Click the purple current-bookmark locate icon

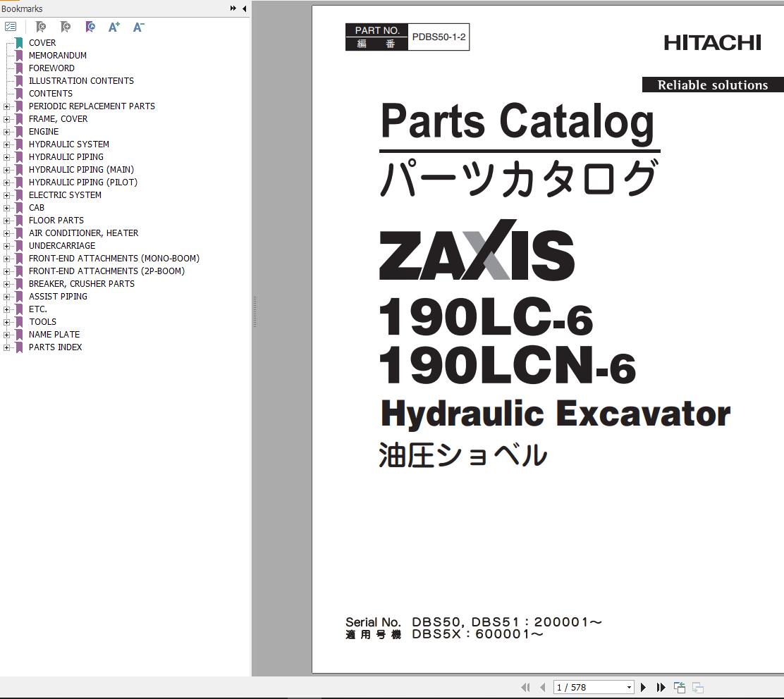(x=90, y=27)
